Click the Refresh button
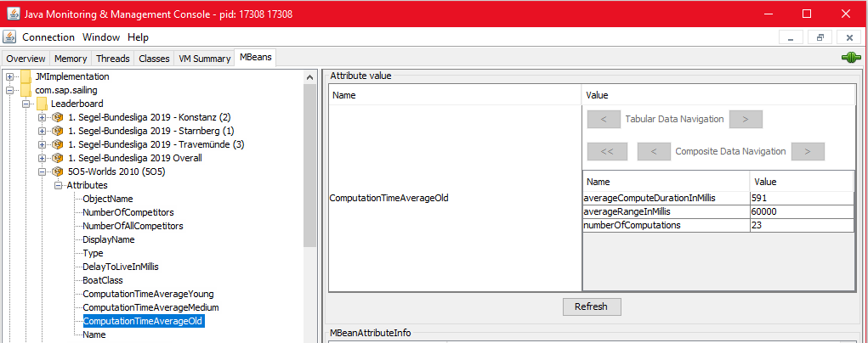 tap(591, 306)
